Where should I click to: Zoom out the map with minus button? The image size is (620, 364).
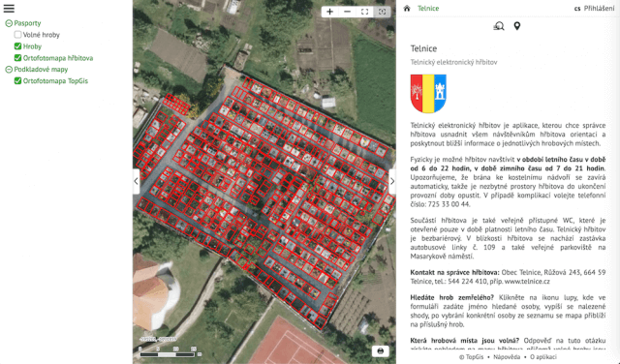[x=347, y=12]
